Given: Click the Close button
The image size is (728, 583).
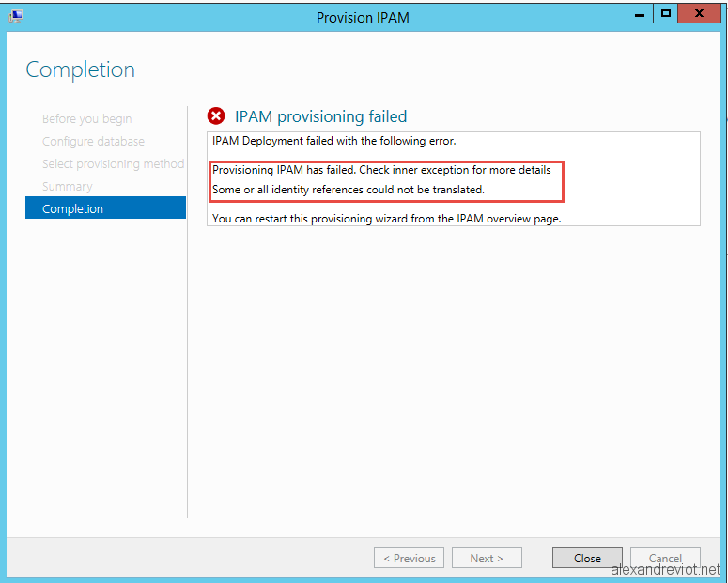Looking at the screenshot, I should coord(587,558).
